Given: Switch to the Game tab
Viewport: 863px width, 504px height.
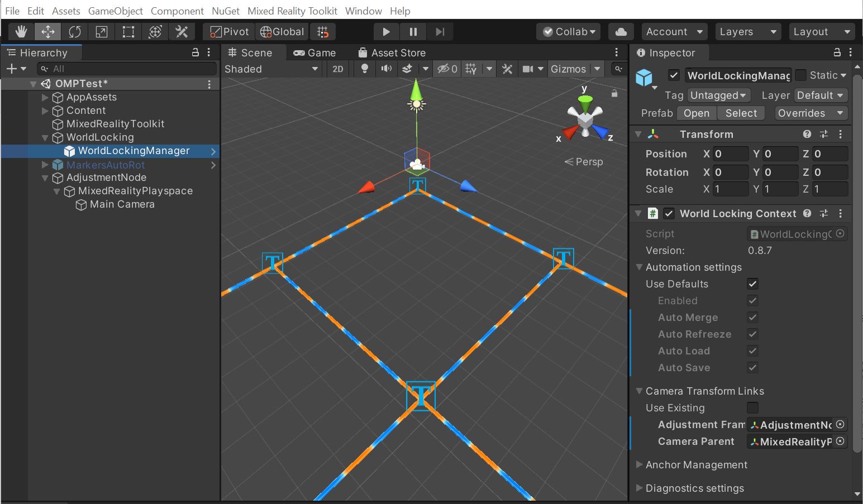Looking at the screenshot, I should pyautogui.click(x=315, y=52).
